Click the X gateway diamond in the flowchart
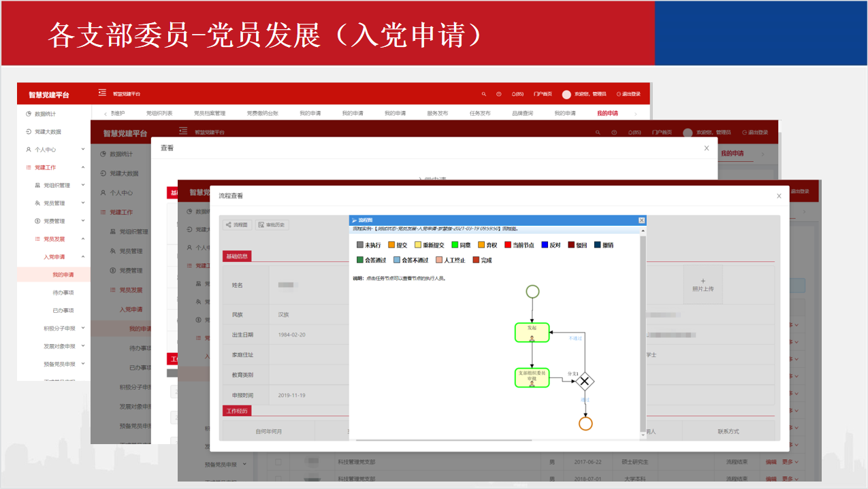Image resolution: width=868 pixels, height=489 pixels. click(x=584, y=381)
